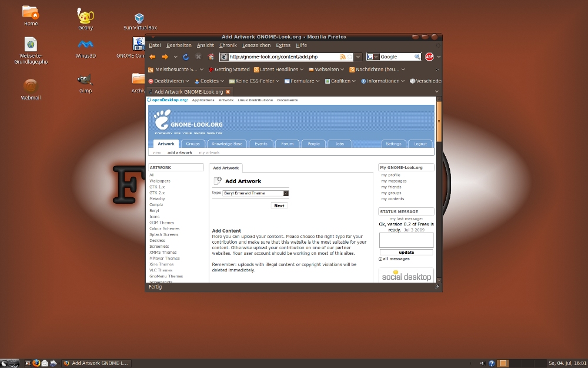Open the Bearbeiten menu
Viewport: 588px width, 368px height.
(179, 45)
